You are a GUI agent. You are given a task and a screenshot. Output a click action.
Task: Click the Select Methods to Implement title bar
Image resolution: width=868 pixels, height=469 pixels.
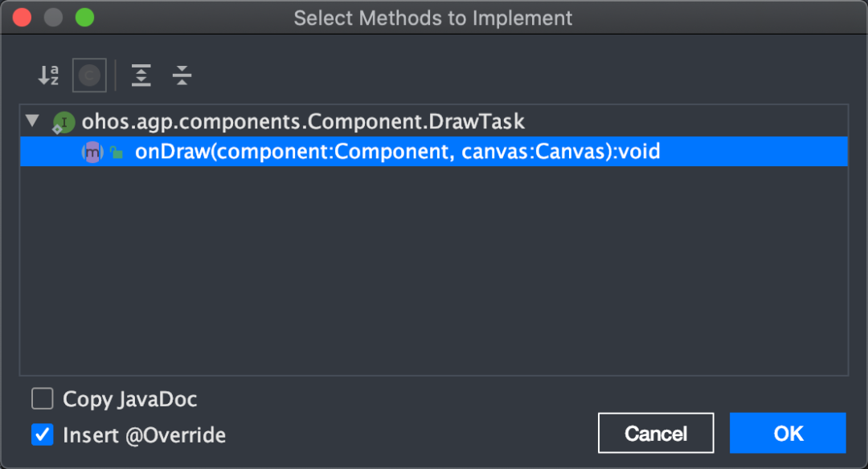[433, 18]
